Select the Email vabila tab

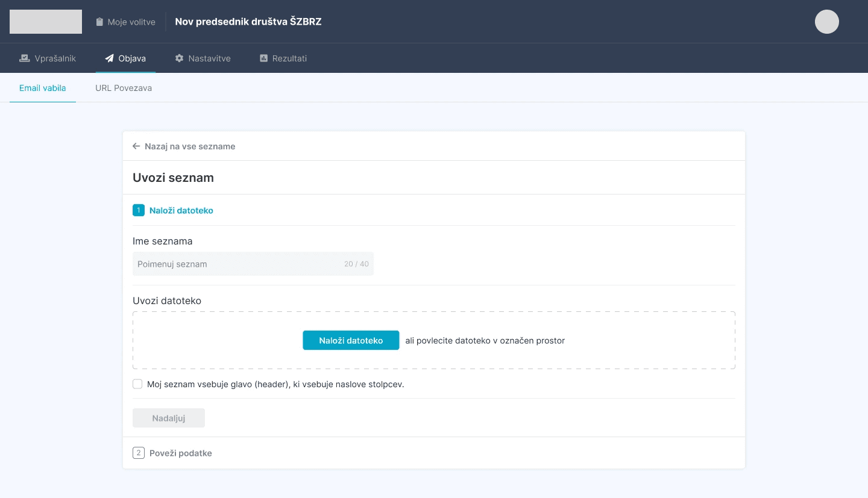coord(42,88)
